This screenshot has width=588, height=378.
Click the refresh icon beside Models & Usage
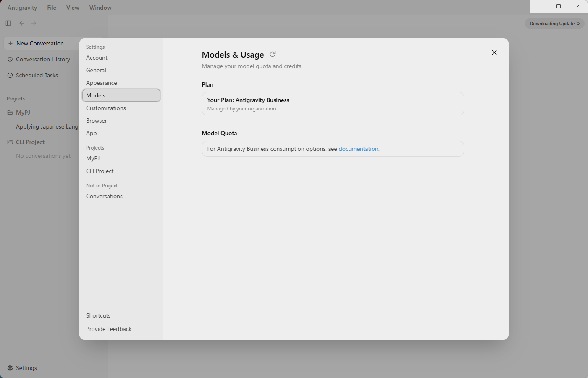point(273,54)
